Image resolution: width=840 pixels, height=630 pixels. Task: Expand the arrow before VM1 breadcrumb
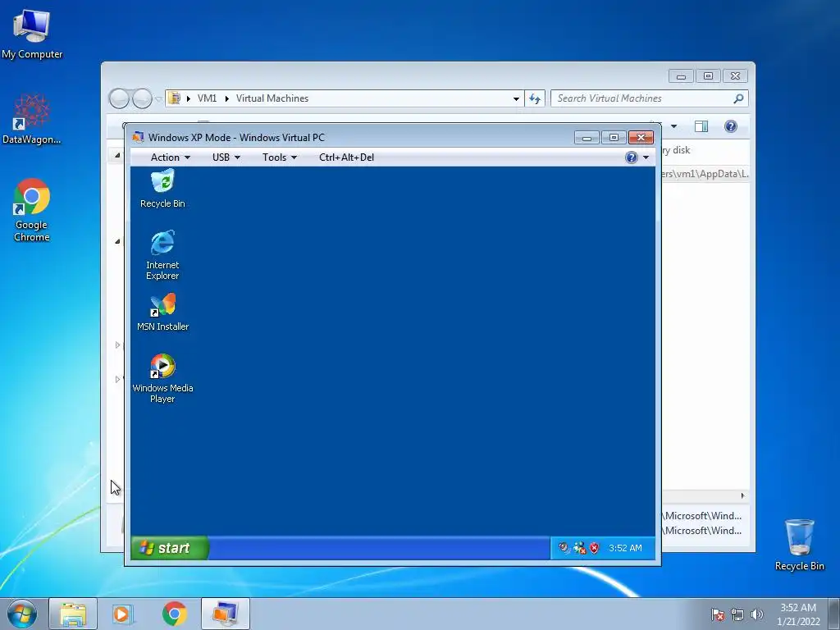[189, 98]
